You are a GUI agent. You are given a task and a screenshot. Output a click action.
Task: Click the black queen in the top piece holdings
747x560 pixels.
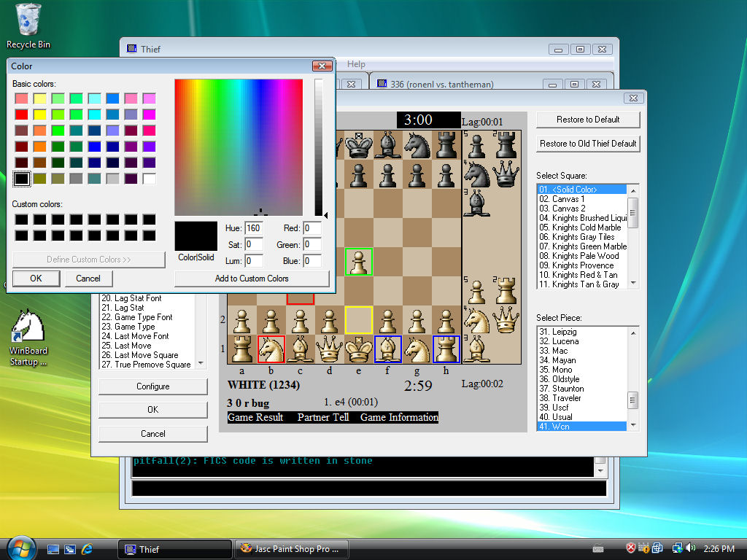tap(506, 174)
